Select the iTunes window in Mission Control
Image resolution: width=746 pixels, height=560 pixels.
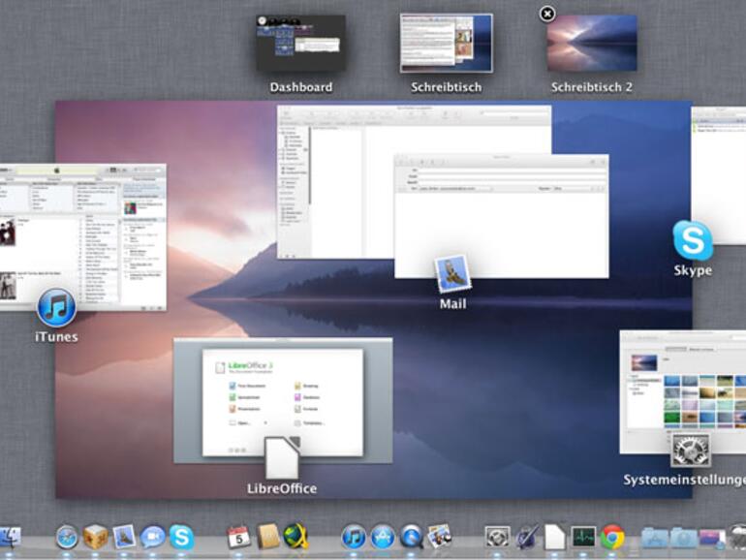point(82,237)
